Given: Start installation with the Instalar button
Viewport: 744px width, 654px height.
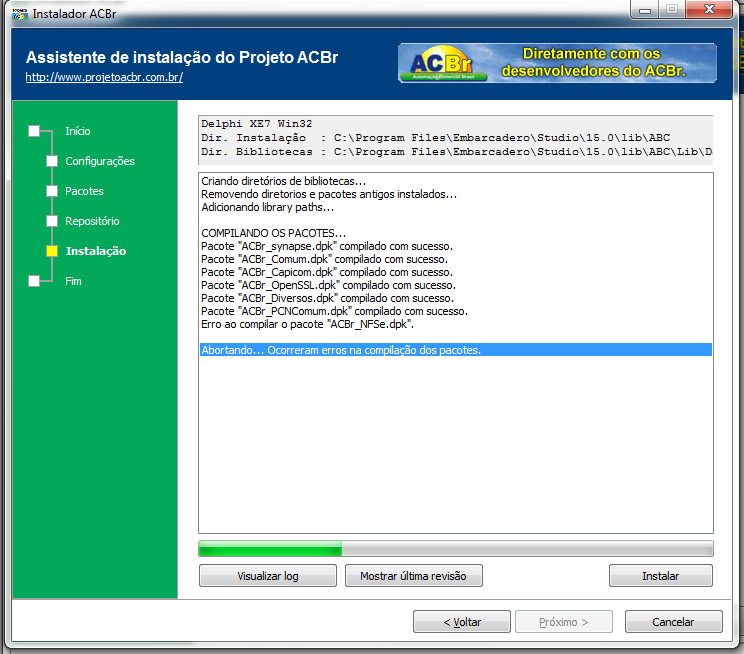Looking at the screenshot, I should point(660,576).
